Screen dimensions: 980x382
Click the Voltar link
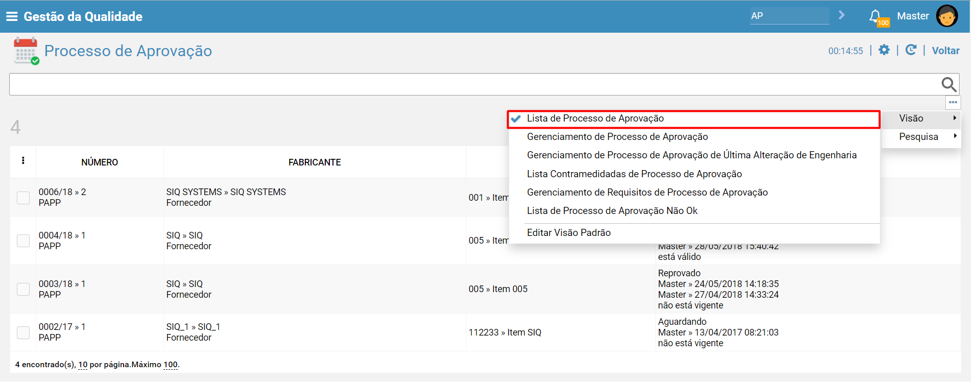(945, 51)
